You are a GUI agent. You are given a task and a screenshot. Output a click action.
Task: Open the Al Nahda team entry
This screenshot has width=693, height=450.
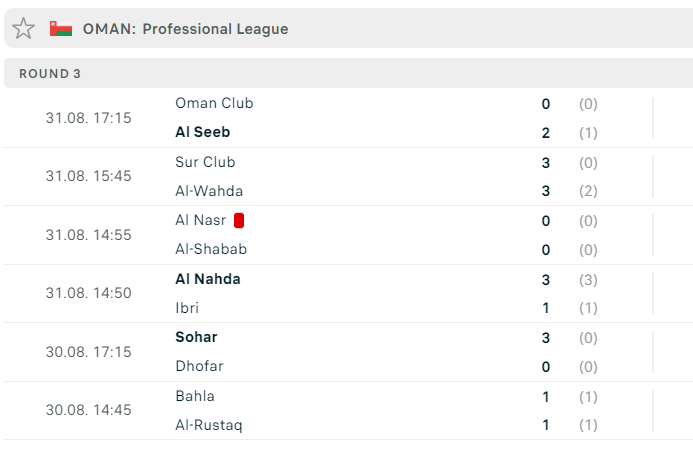pyautogui.click(x=208, y=279)
